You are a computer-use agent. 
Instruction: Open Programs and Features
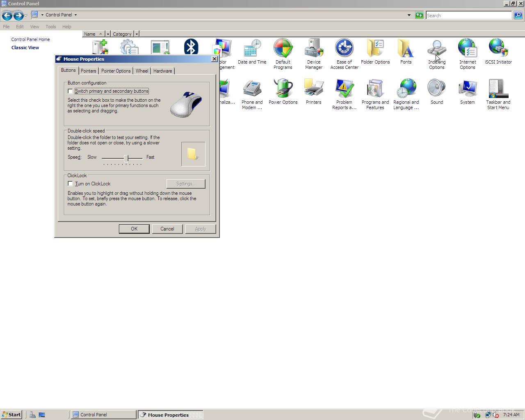coord(375,94)
